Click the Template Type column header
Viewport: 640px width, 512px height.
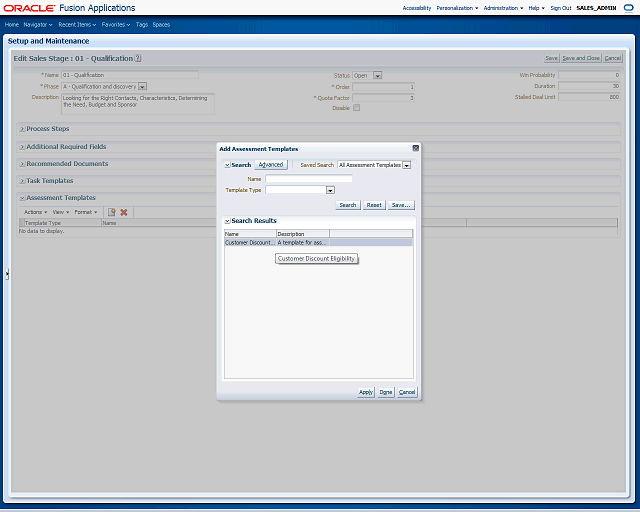(x=62, y=223)
